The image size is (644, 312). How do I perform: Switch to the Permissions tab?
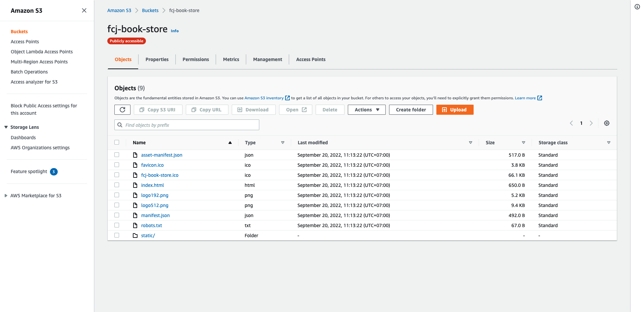pyautogui.click(x=196, y=59)
